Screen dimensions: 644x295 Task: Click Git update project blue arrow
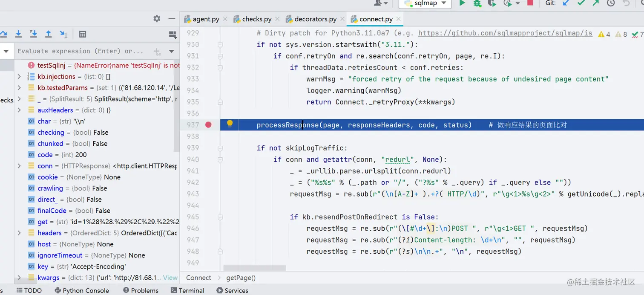[x=566, y=3]
